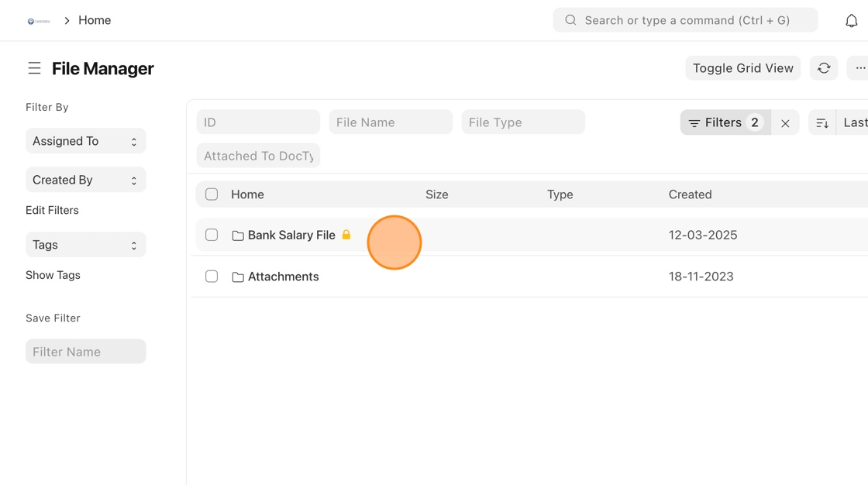Viewport: 868px width, 485px height.
Task: Click the sort direction icon
Action: point(822,123)
